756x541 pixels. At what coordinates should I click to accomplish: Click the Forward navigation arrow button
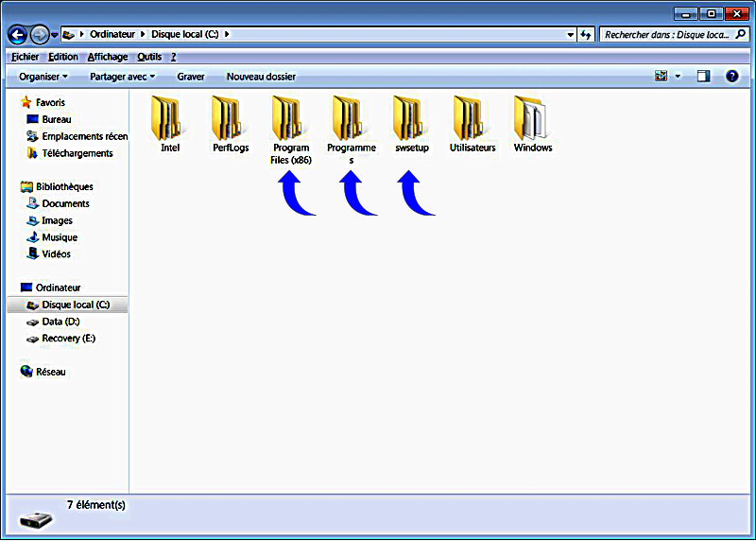(40, 34)
